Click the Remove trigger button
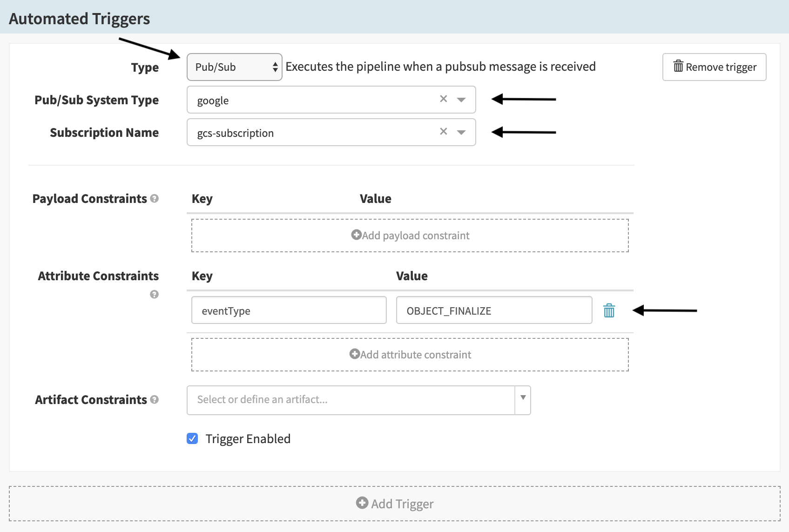This screenshot has width=789, height=532. pyautogui.click(x=714, y=67)
